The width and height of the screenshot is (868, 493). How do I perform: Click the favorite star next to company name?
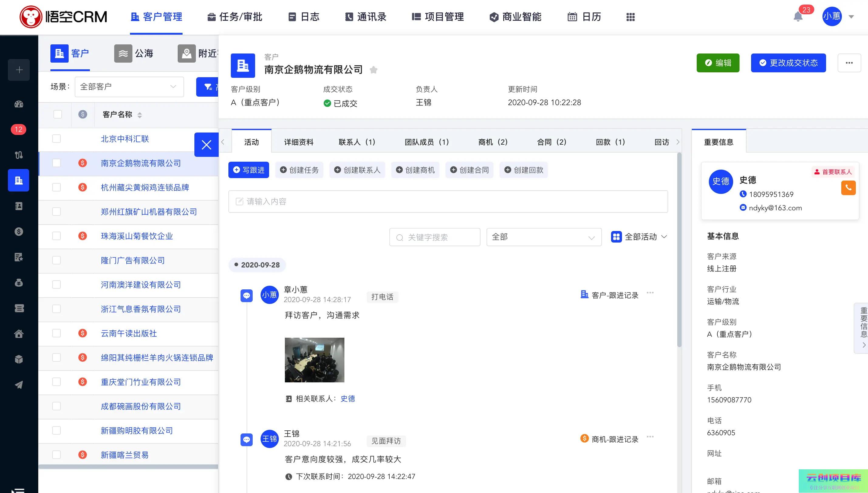374,70
